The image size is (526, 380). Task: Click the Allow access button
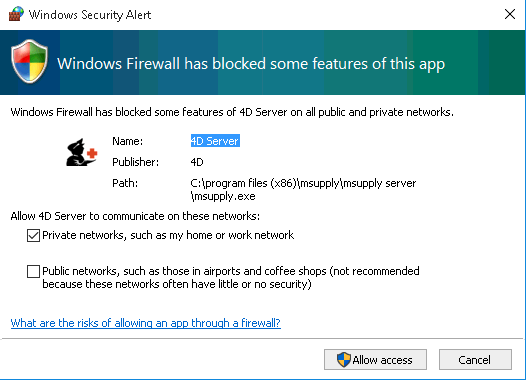point(375,360)
